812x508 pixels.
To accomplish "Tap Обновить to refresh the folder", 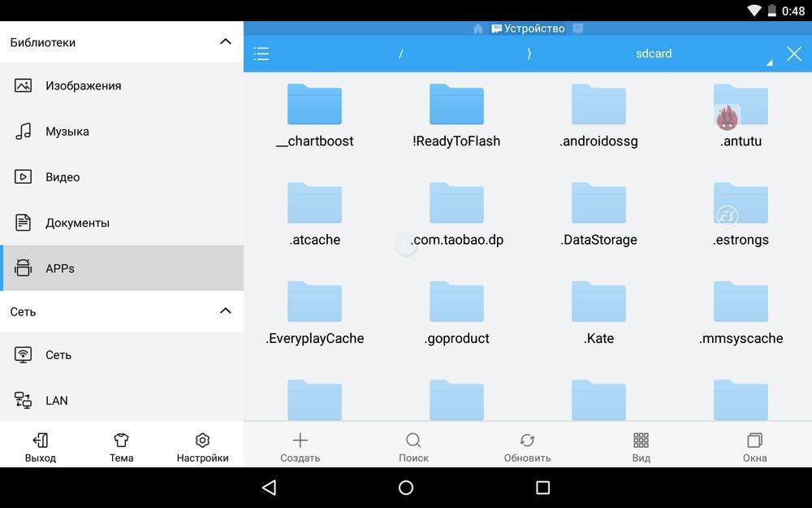I will click(527, 448).
